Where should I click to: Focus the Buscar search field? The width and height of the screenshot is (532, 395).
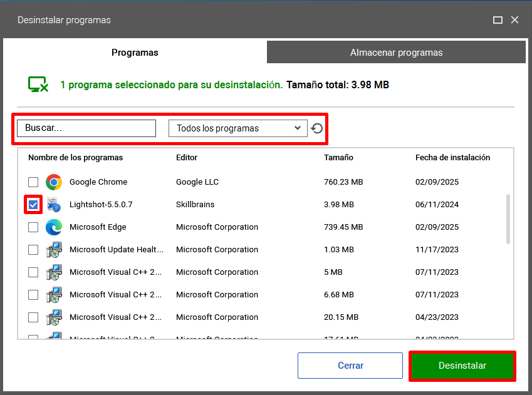[86, 128]
